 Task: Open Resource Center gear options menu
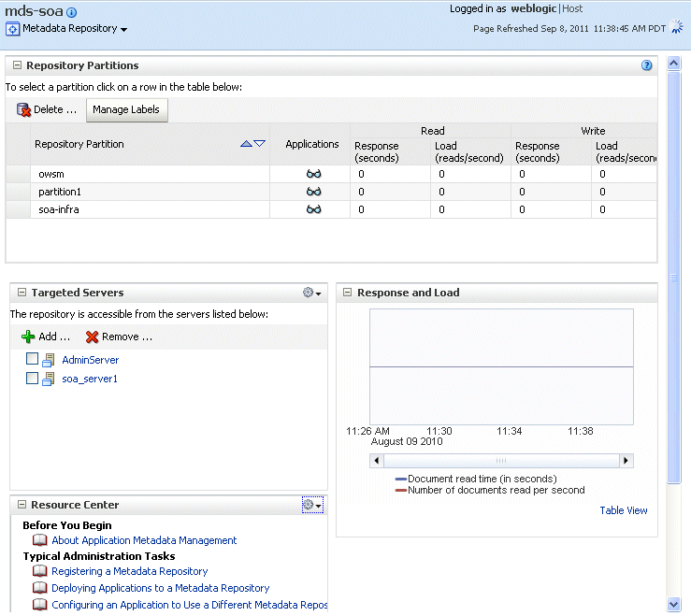click(312, 505)
